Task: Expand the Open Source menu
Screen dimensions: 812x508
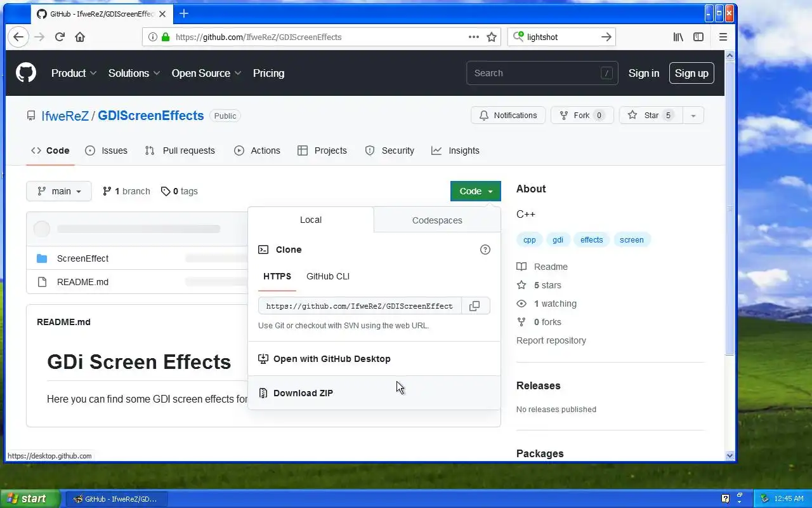Action: coord(207,73)
